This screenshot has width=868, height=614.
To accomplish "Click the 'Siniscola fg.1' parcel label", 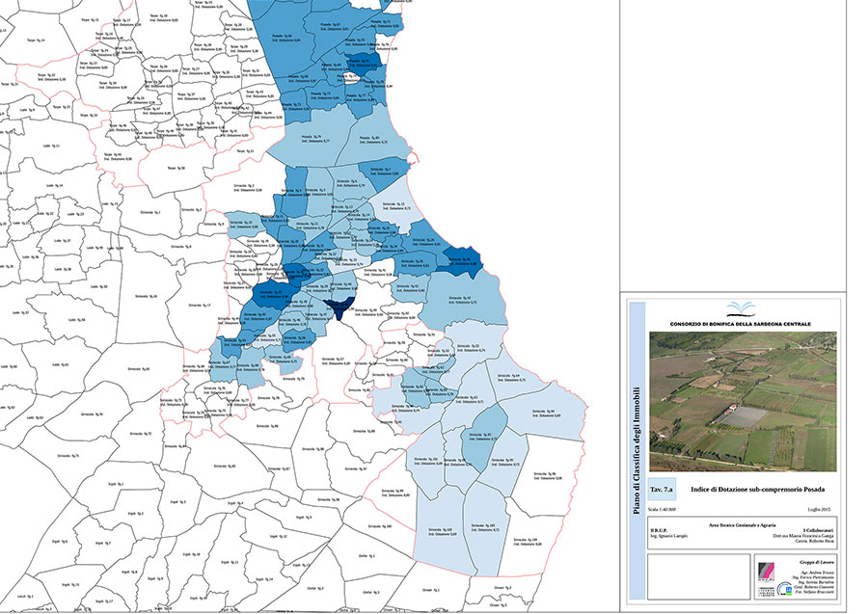I will [x=150, y=212].
